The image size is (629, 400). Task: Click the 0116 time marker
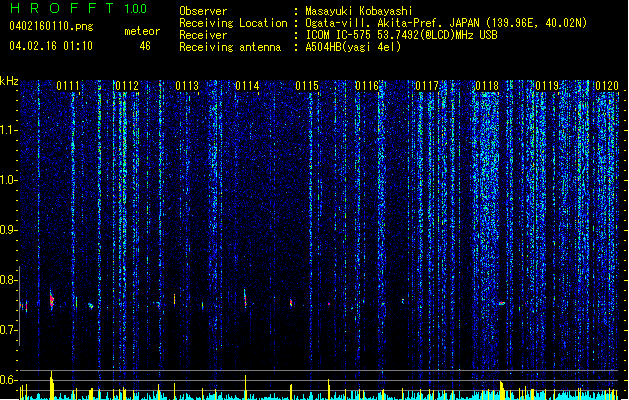(x=367, y=86)
